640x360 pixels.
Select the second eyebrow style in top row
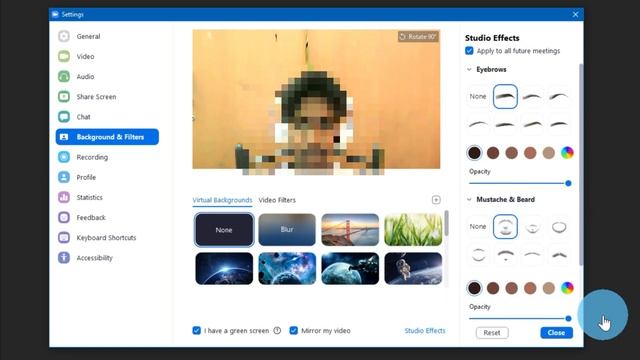tap(532, 97)
